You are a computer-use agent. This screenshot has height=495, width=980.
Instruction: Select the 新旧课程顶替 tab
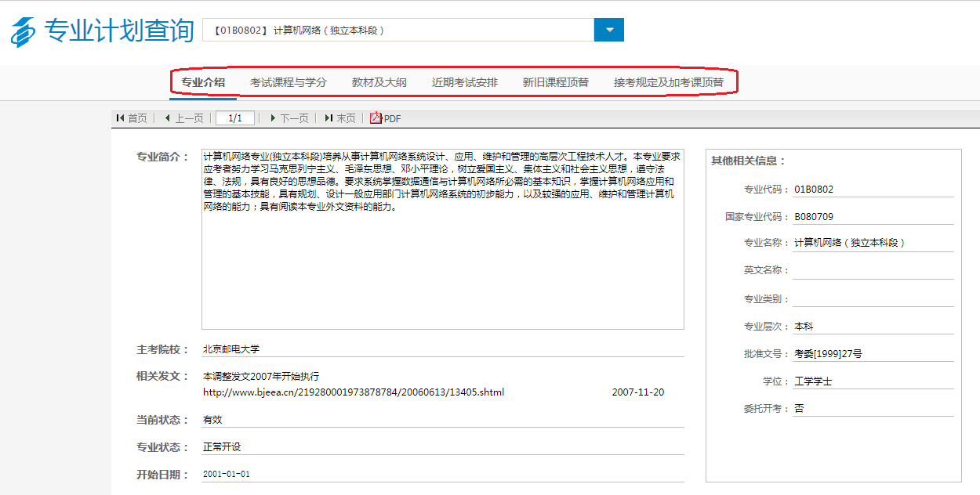555,82
